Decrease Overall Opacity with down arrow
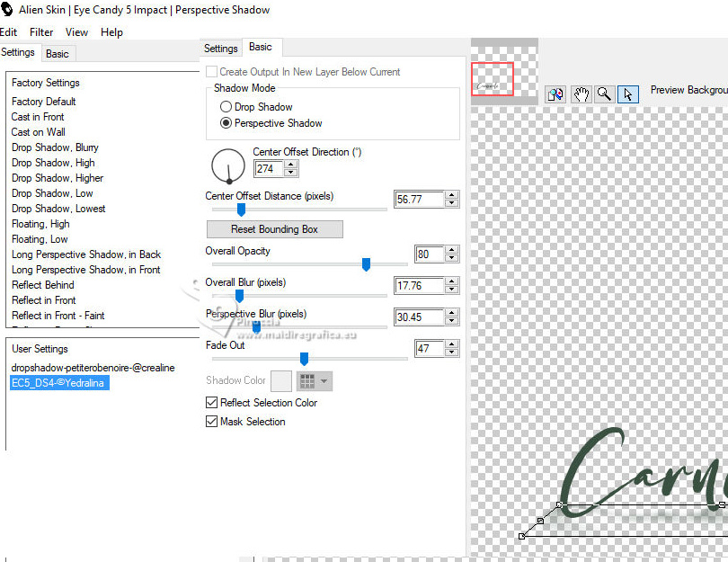The width and height of the screenshot is (728, 562). click(451, 258)
